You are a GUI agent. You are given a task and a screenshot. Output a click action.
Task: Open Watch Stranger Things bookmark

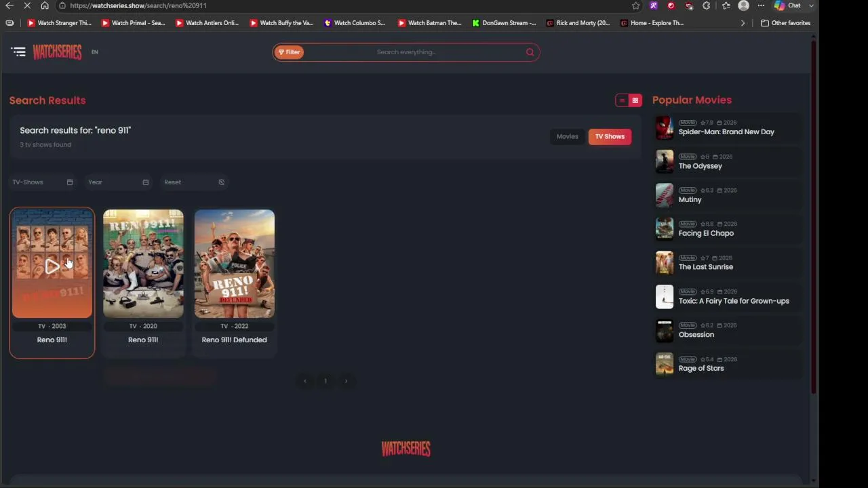pyautogui.click(x=59, y=23)
